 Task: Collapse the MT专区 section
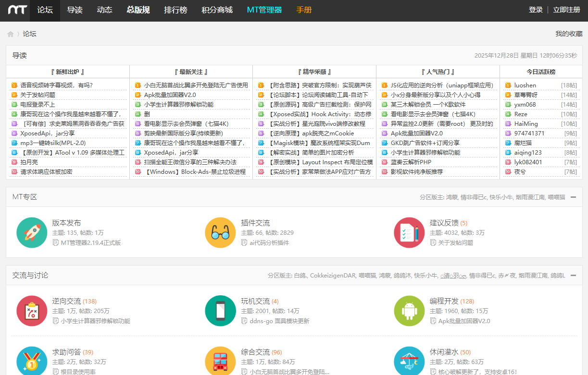pos(573,197)
